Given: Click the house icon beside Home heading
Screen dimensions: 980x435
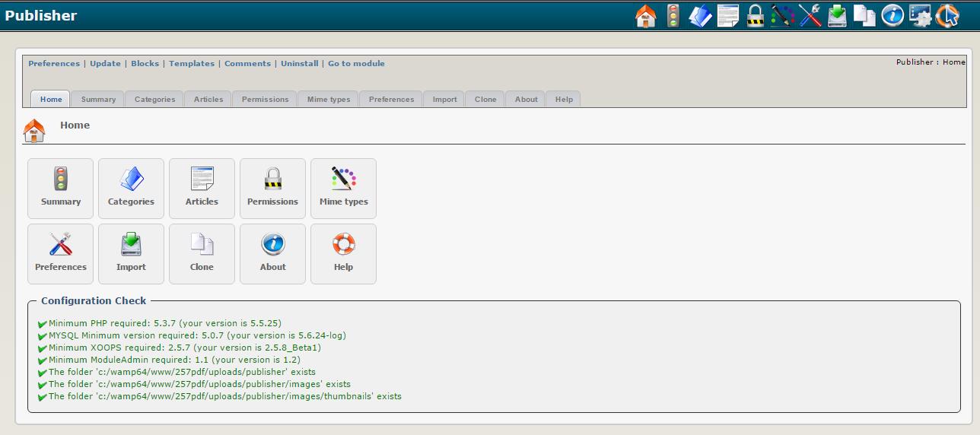Looking at the screenshot, I should click(x=34, y=130).
